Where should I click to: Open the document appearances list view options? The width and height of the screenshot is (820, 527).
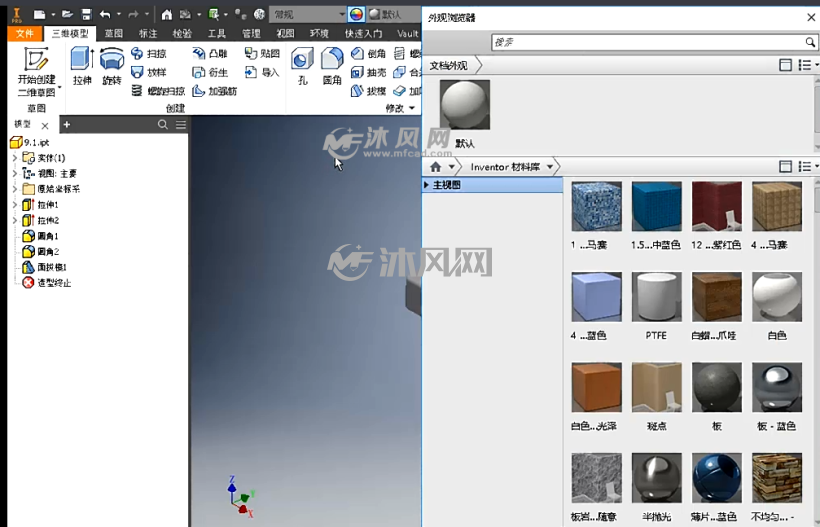[808, 65]
